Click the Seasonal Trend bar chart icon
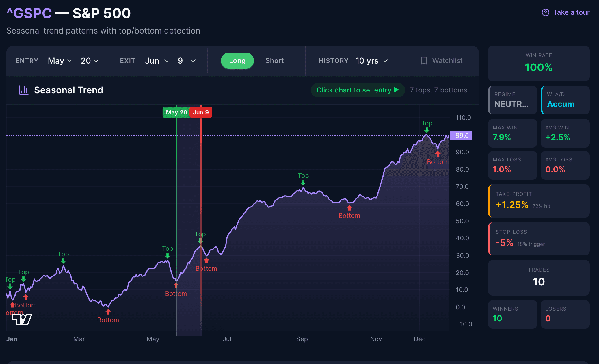The image size is (599, 364). (x=23, y=90)
